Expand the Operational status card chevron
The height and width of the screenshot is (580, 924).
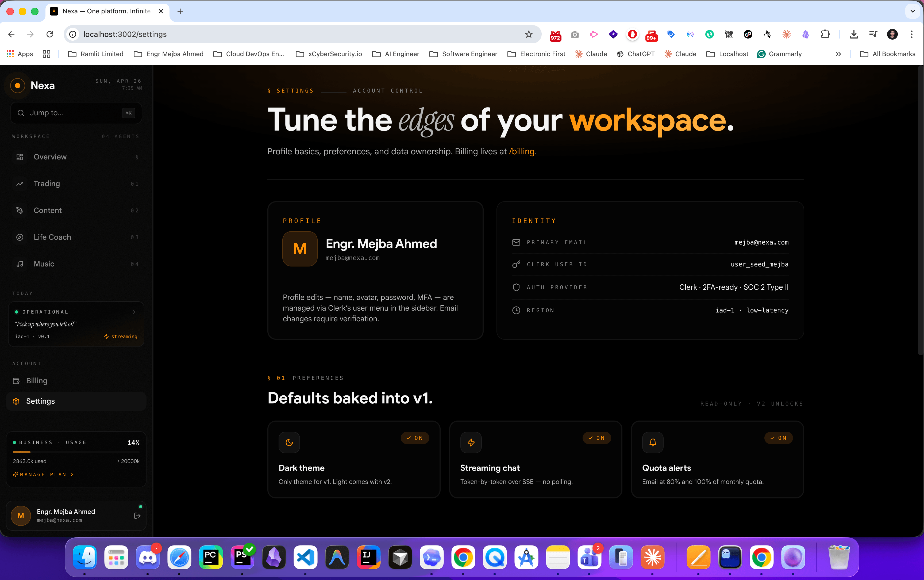coord(134,312)
